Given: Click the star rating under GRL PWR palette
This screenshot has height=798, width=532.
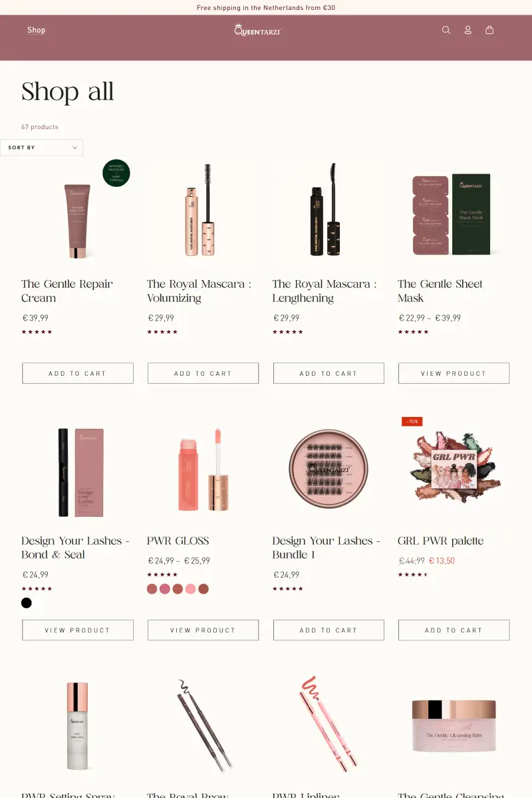Looking at the screenshot, I should tap(412, 575).
